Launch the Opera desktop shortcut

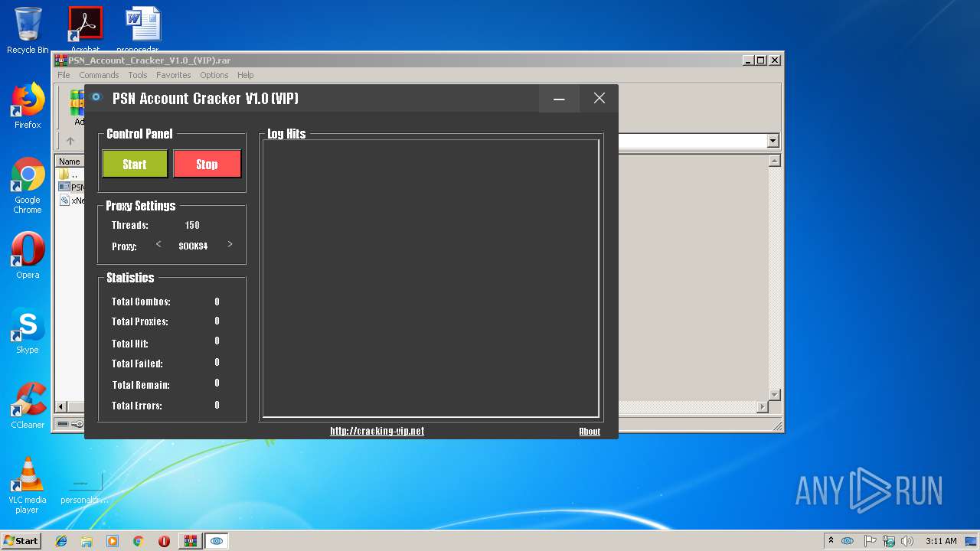point(28,255)
